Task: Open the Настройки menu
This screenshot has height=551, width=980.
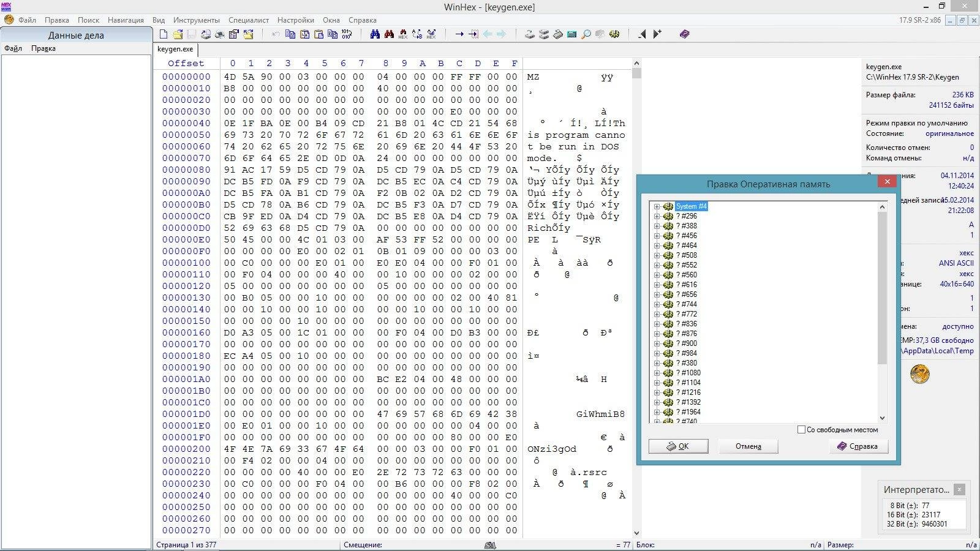Action: click(296, 20)
